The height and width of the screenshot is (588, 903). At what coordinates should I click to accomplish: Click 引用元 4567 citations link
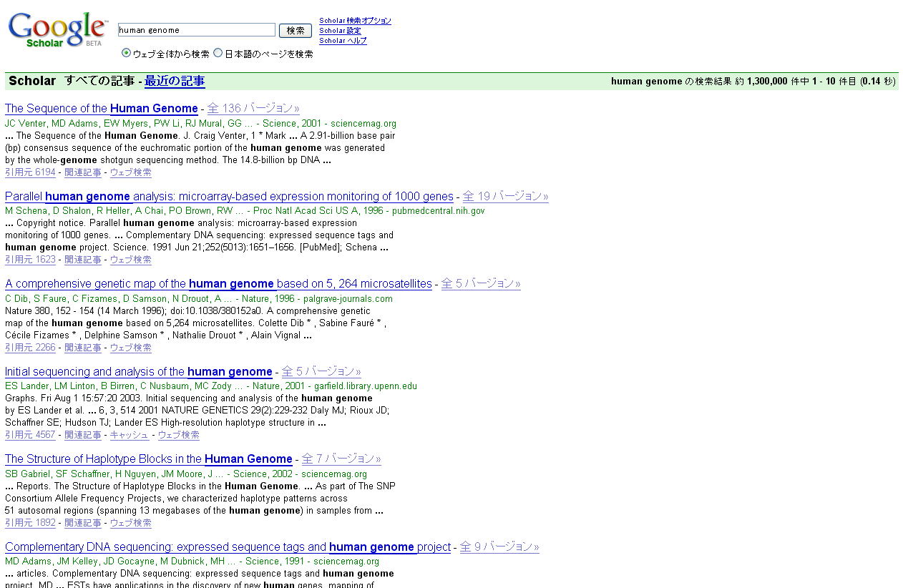pos(30,435)
